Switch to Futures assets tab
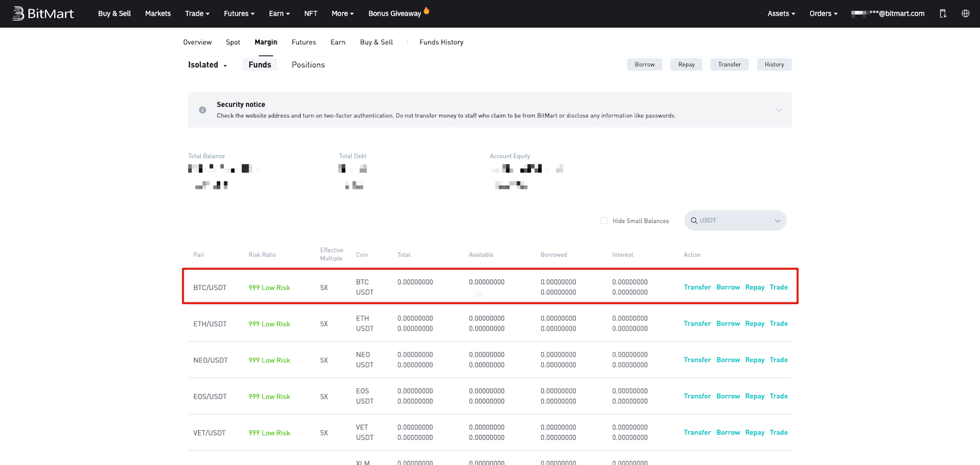The width and height of the screenshot is (980, 465). [304, 42]
